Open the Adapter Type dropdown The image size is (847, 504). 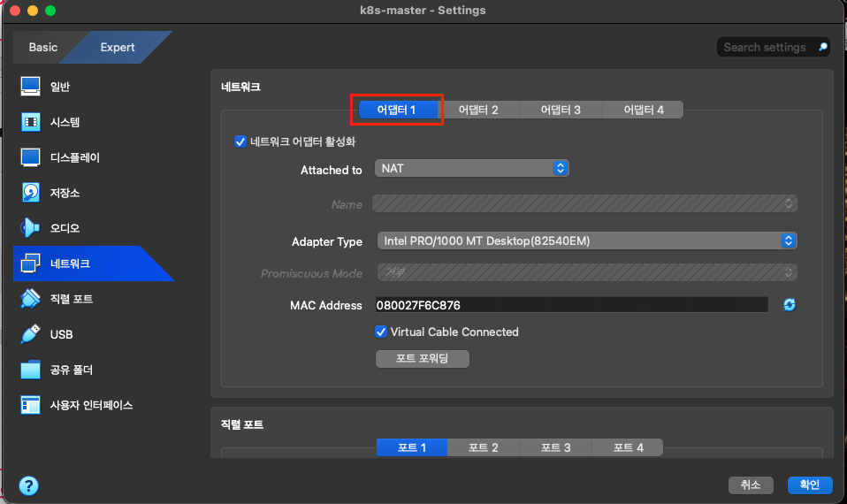click(587, 241)
